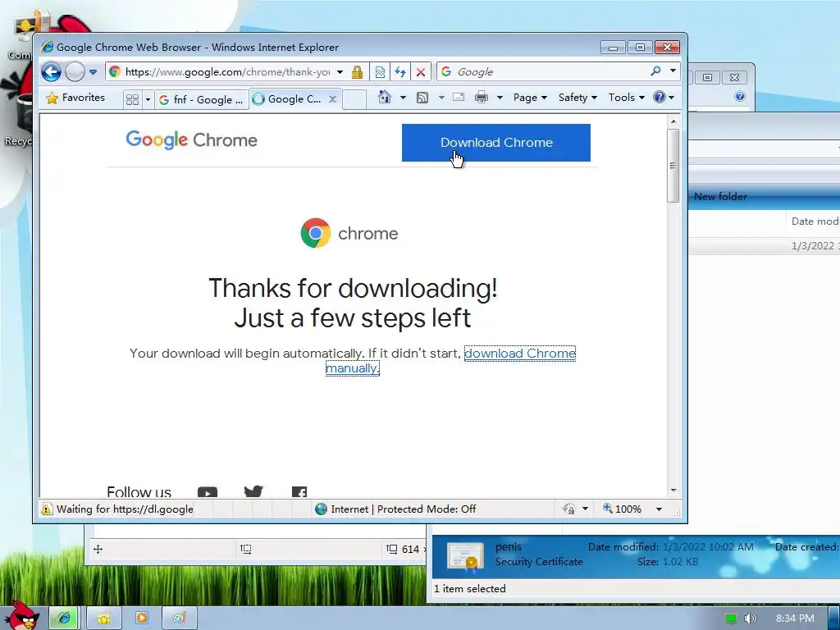
Task: Click the warning icon in the status bar
Action: point(47,509)
